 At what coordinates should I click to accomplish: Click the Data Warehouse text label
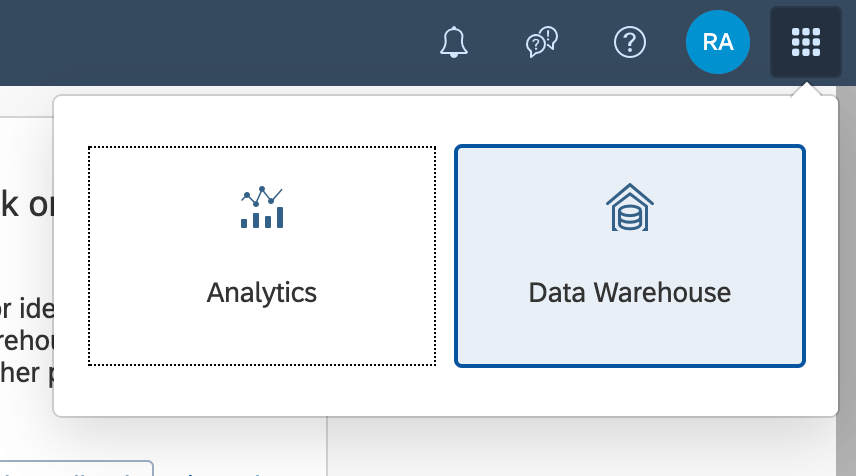click(x=629, y=293)
